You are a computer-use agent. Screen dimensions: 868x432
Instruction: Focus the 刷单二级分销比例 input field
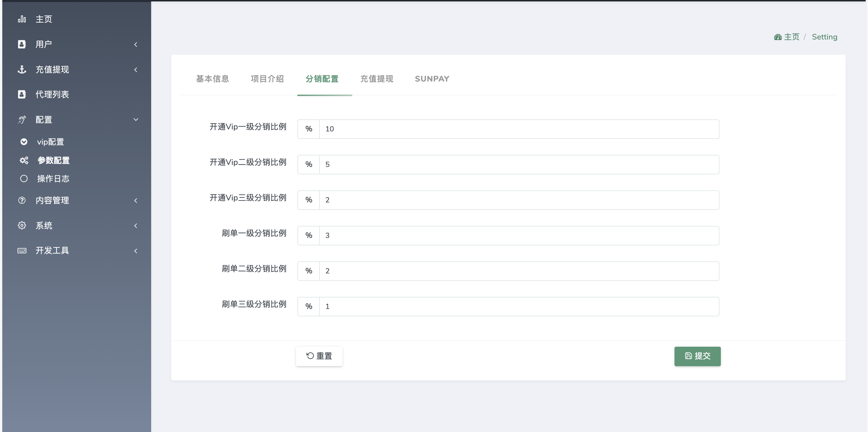[x=519, y=271]
